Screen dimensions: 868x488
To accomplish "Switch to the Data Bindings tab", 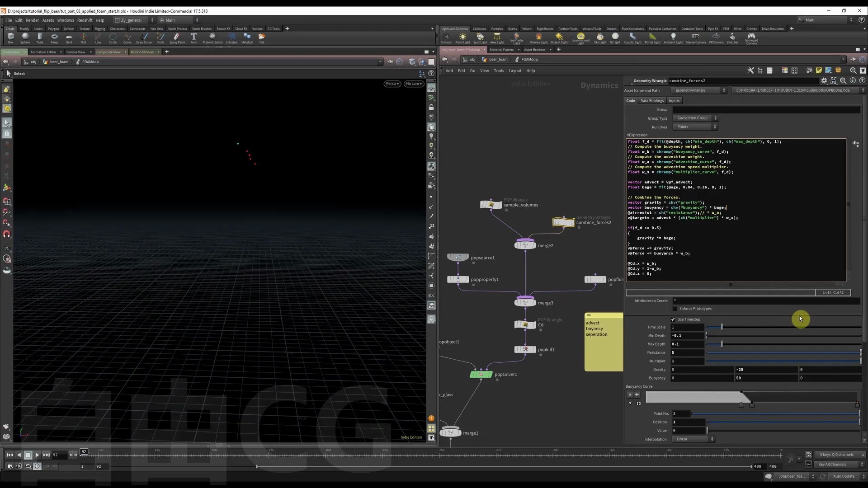I will (x=652, y=101).
